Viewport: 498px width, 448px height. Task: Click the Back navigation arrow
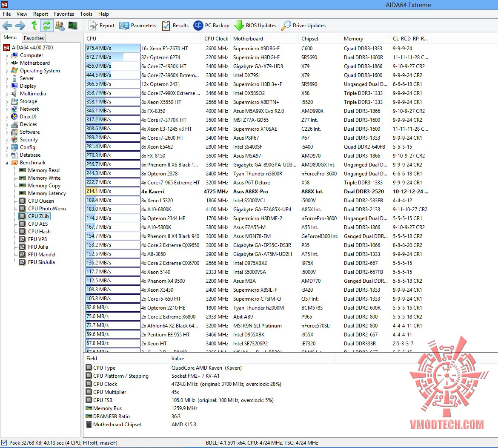coord(7,26)
